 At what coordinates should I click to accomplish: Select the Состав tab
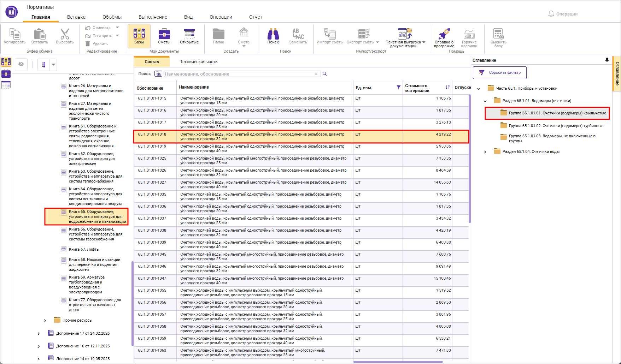(x=152, y=62)
